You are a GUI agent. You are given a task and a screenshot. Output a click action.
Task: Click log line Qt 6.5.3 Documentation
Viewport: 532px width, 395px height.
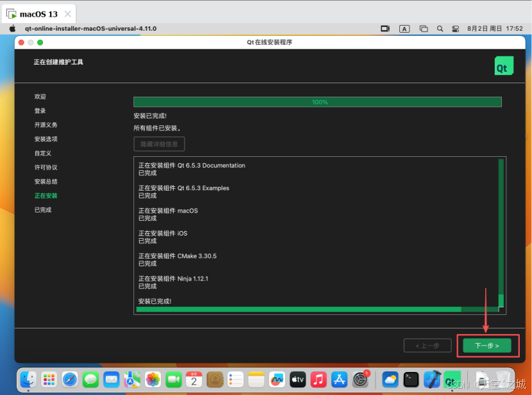point(192,165)
